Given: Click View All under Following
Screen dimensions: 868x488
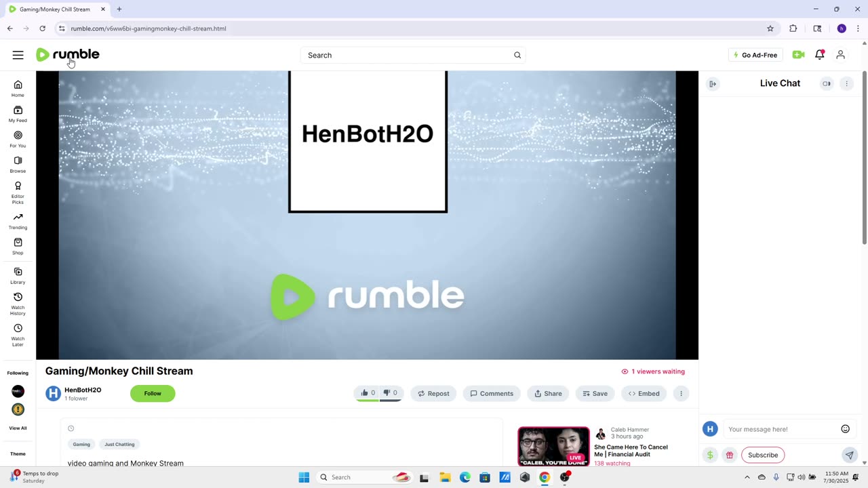Looking at the screenshot, I should point(18,428).
